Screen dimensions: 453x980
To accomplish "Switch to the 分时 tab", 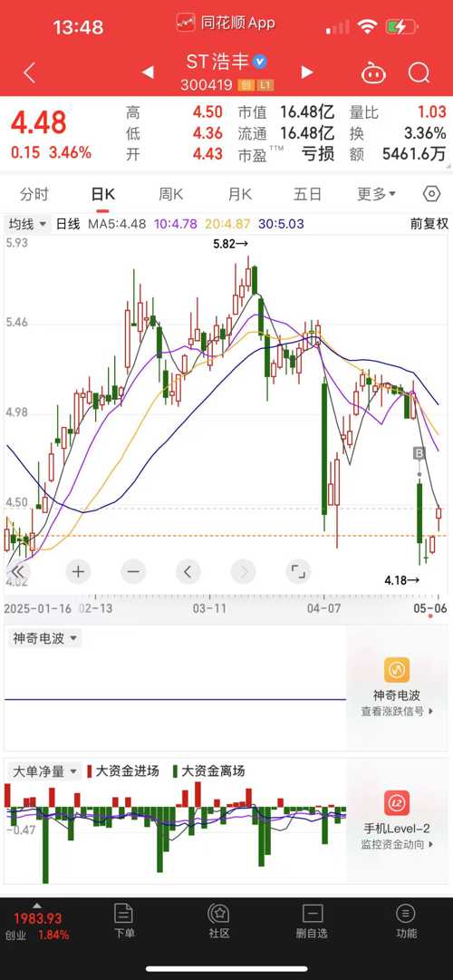I will [34, 194].
